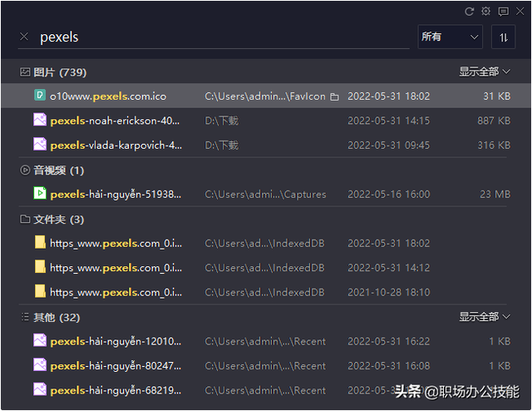The image size is (532, 411).
Task: Clear the search with the X icon
Action: point(24,37)
